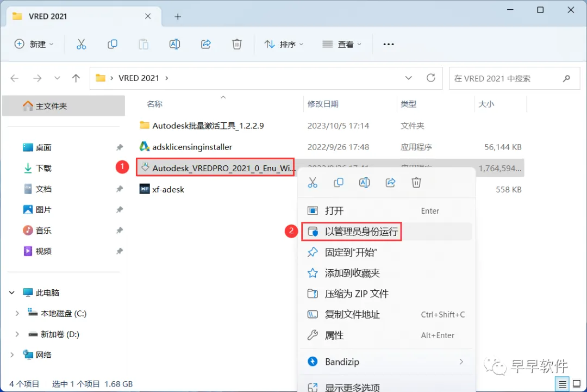Click Cut icon in context menu
Viewport: 587px width, 392px height.
[x=313, y=183]
